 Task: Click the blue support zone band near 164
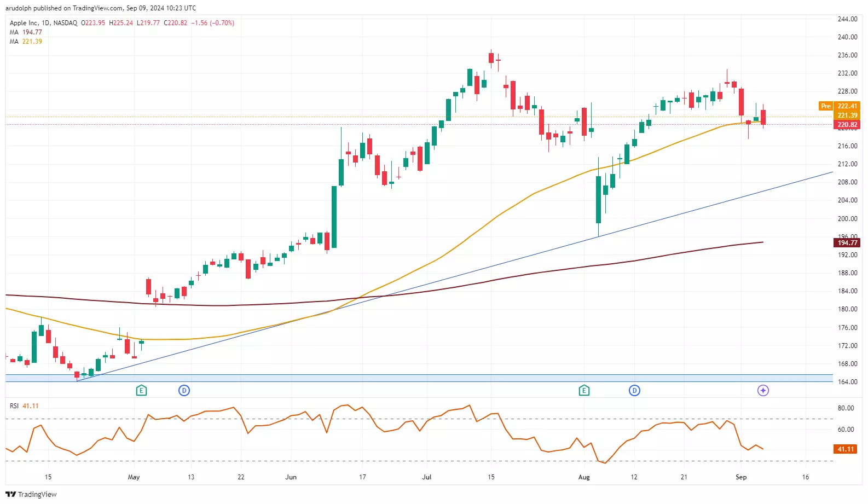tap(419, 378)
